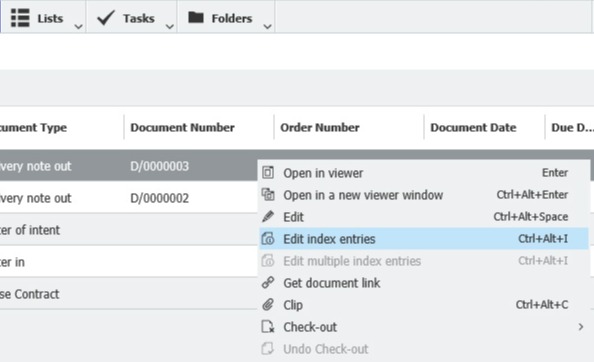Click the Folders folder icon
Viewport: 594px width, 362px height.
(x=196, y=17)
